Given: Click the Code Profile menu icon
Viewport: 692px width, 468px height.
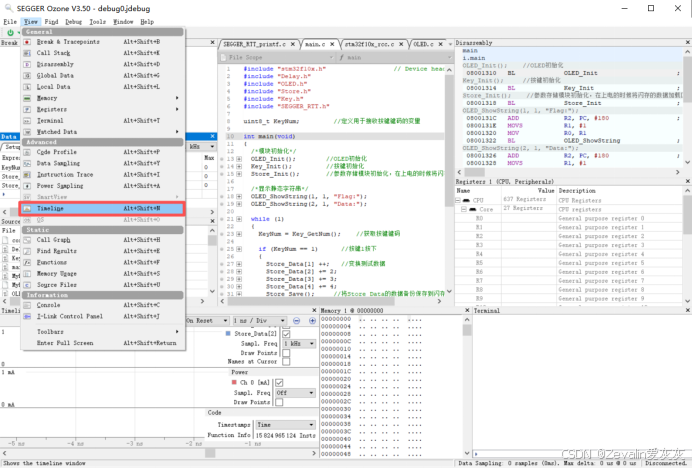Looking at the screenshot, I should click(x=27, y=152).
